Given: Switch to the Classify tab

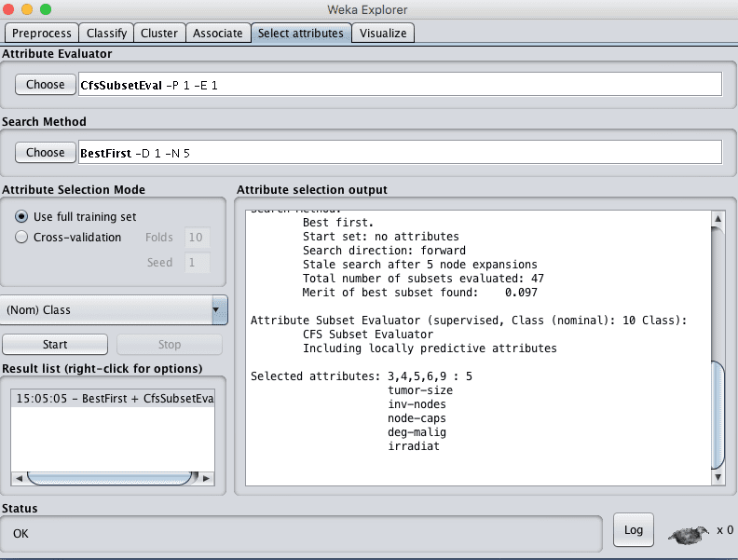Looking at the screenshot, I should point(106,33).
